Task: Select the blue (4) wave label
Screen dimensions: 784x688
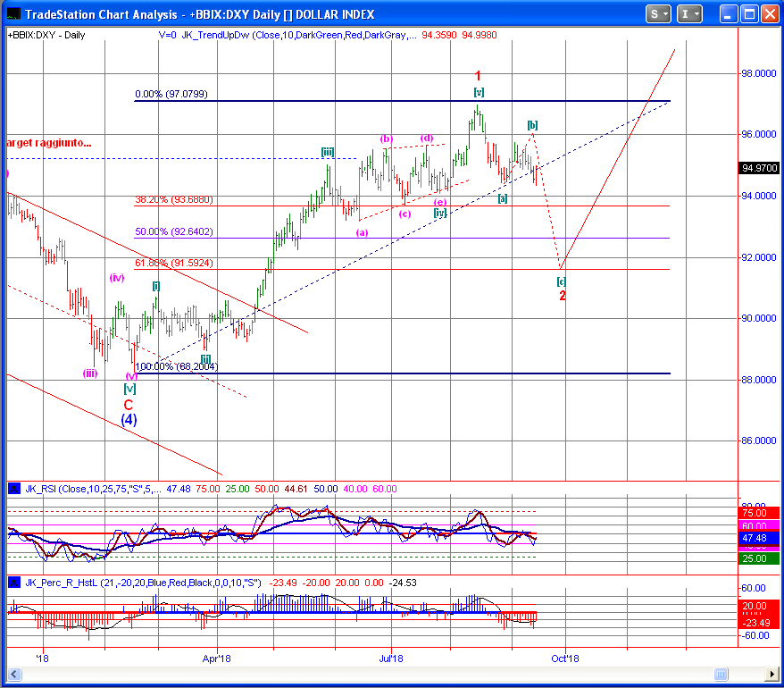Action: click(129, 420)
